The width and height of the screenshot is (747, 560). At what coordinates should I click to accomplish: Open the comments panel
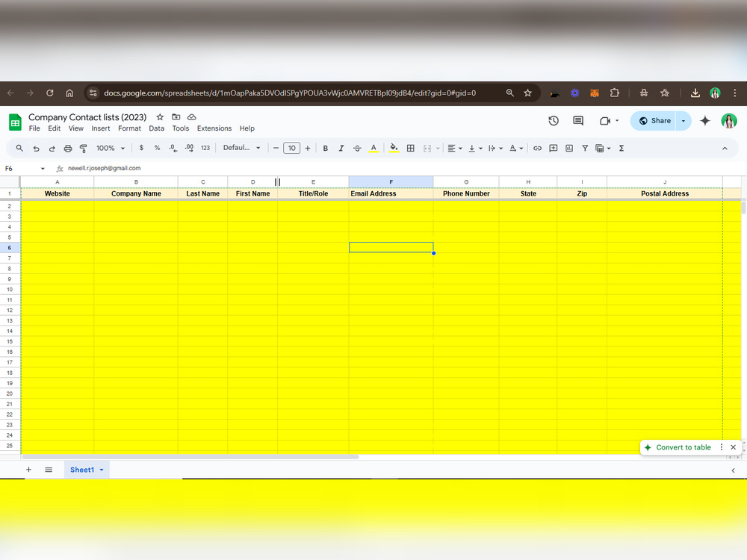coord(578,121)
